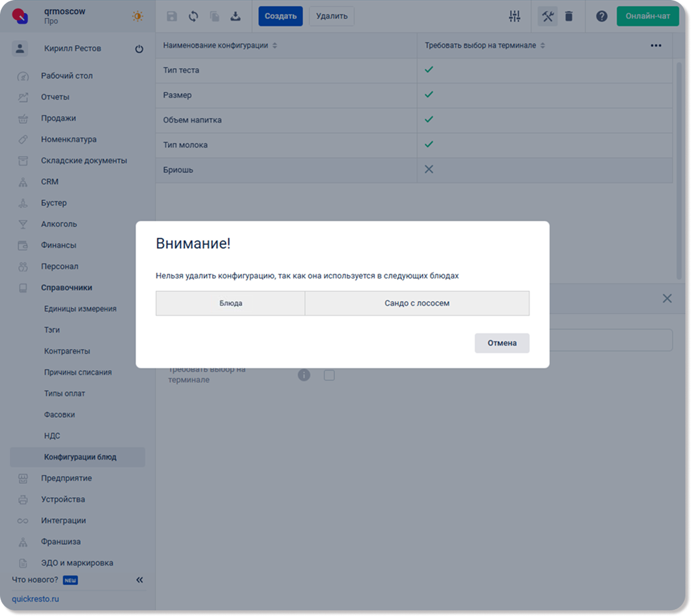Click the Блюда cell in dialog
The width and height of the screenshot is (691, 616).
(231, 303)
